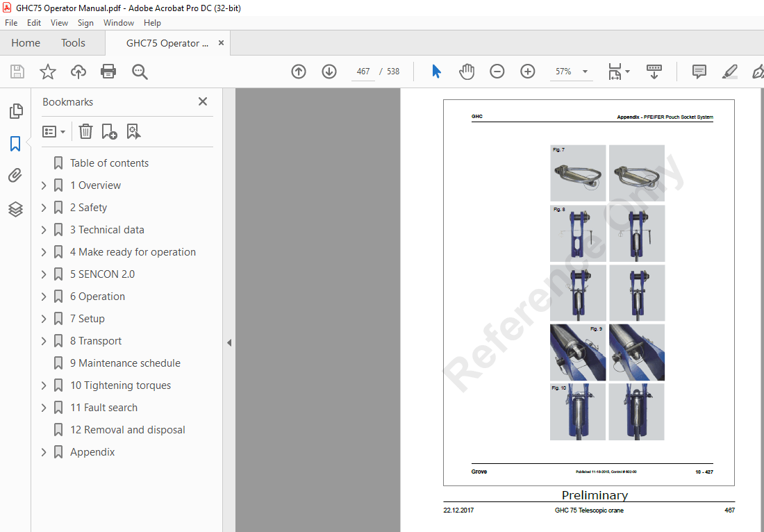
Task: Select the 11 Fault search bookmark
Action: [104, 407]
